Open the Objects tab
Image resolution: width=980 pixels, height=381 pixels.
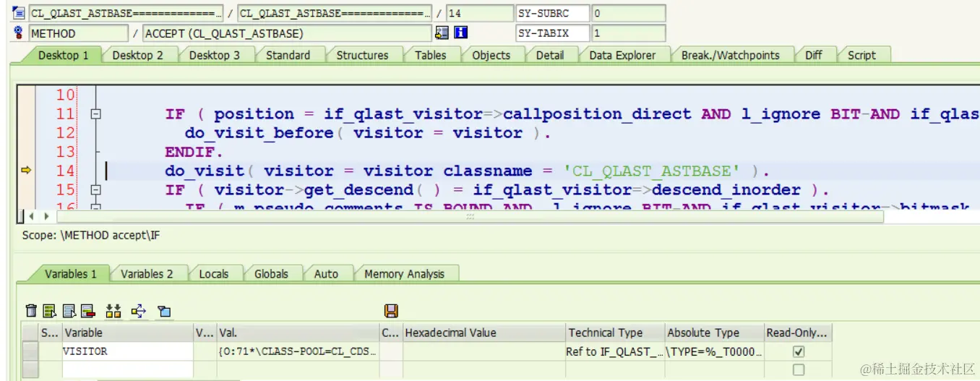pyautogui.click(x=491, y=55)
